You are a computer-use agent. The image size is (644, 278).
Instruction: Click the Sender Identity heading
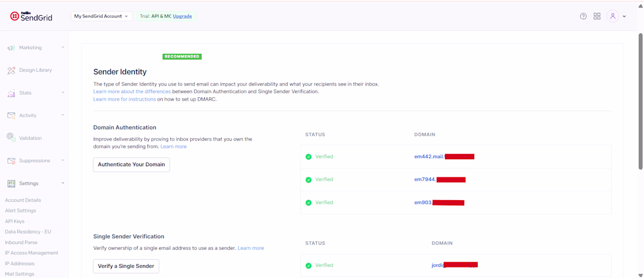(120, 72)
